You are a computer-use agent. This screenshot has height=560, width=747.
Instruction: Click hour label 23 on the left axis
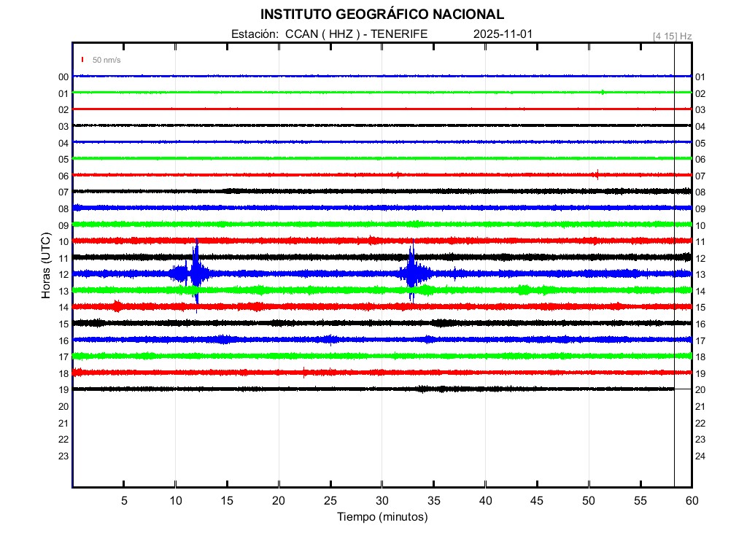pyautogui.click(x=63, y=456)
